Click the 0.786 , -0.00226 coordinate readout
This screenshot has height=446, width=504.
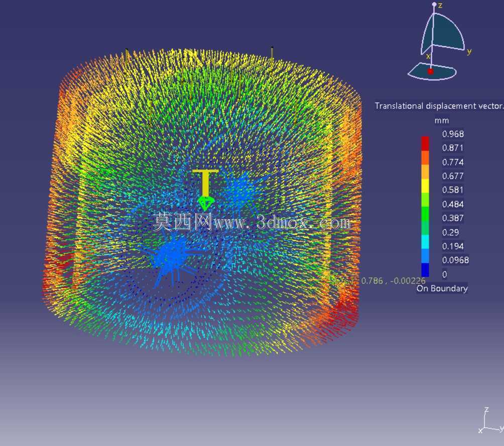pos(393,281)
